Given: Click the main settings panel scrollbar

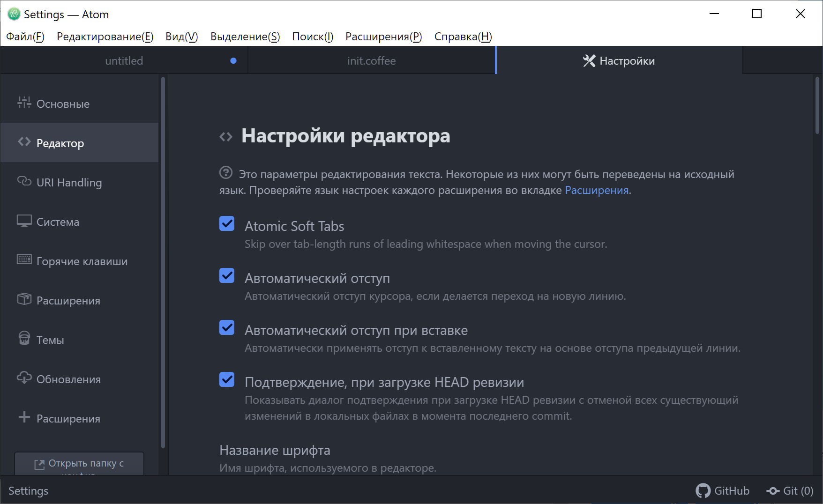Looking at the screenshot, I should point(817,105).
